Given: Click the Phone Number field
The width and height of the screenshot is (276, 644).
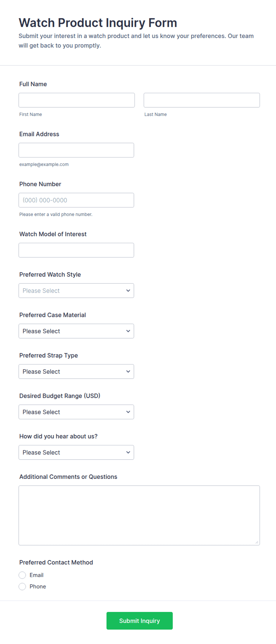Looking at the screenshot, I should pos(76,200).
